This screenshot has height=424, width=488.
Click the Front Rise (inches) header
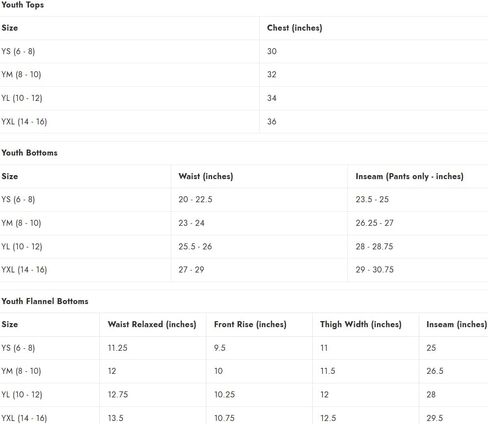[x=250, y=324]
